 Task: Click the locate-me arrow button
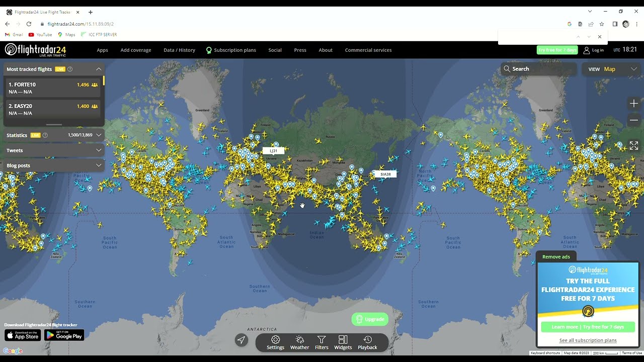(x=242, y=340)
